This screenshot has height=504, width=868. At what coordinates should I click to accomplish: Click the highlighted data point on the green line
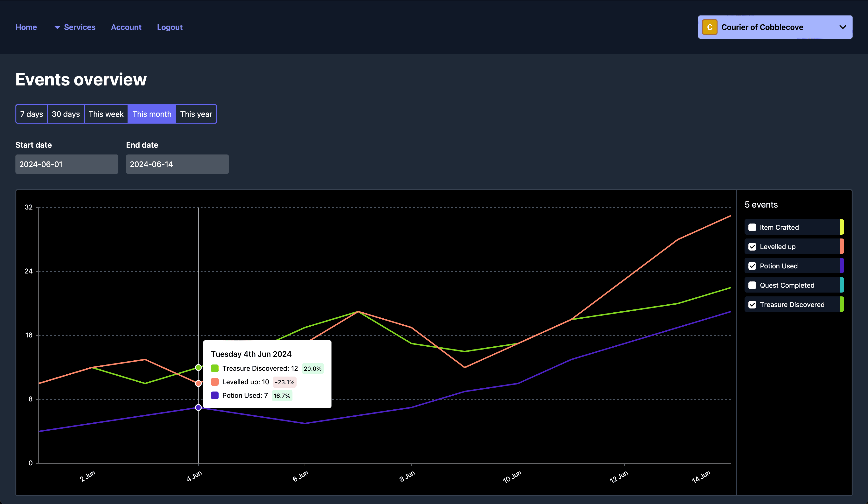[198, 367]
